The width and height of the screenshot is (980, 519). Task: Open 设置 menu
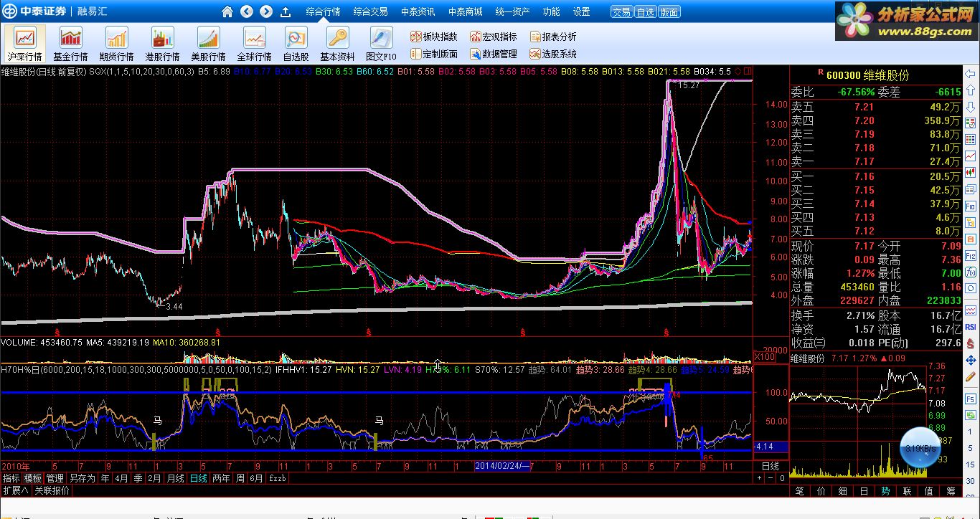coord(582,11)
